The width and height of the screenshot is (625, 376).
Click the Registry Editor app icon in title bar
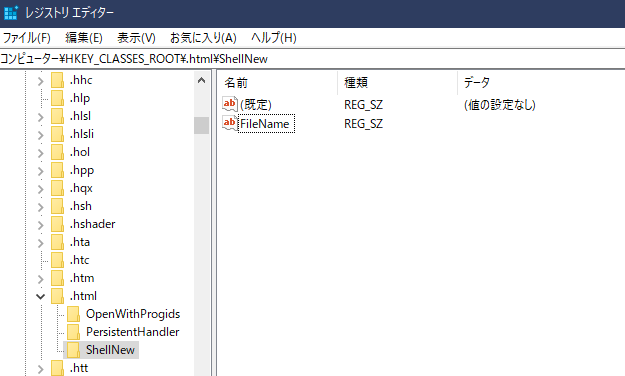coord(11,12)
